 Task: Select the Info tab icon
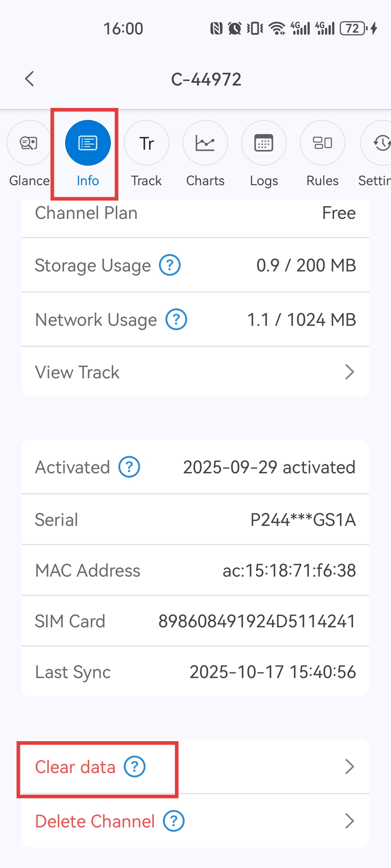click(88, 143)
